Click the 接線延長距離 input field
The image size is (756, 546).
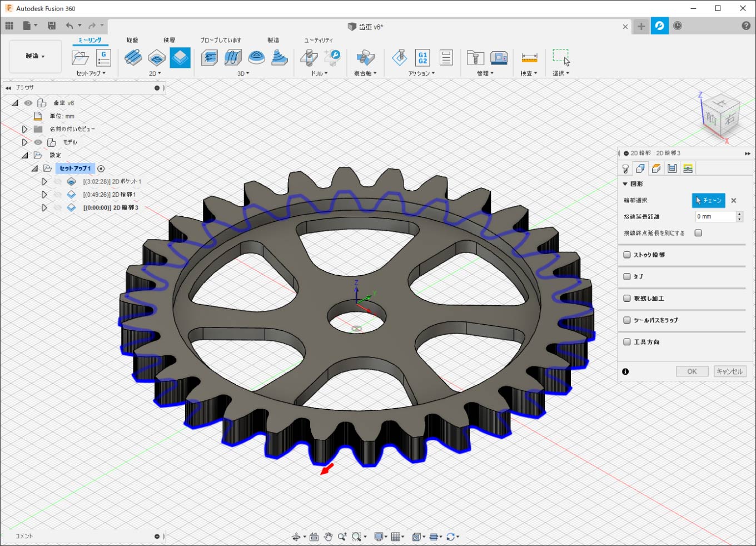pos(715,217)
